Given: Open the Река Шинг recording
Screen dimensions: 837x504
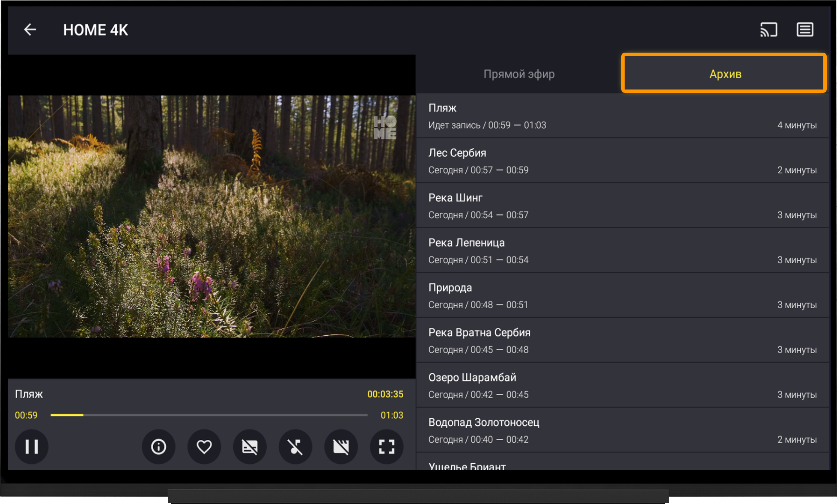Looking at the screenshot, I should (623, 206).
